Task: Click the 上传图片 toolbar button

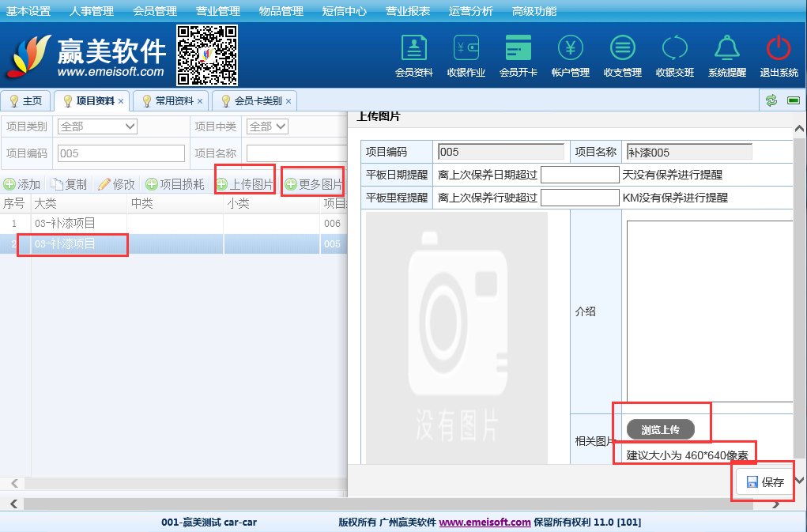Action: 245,184
